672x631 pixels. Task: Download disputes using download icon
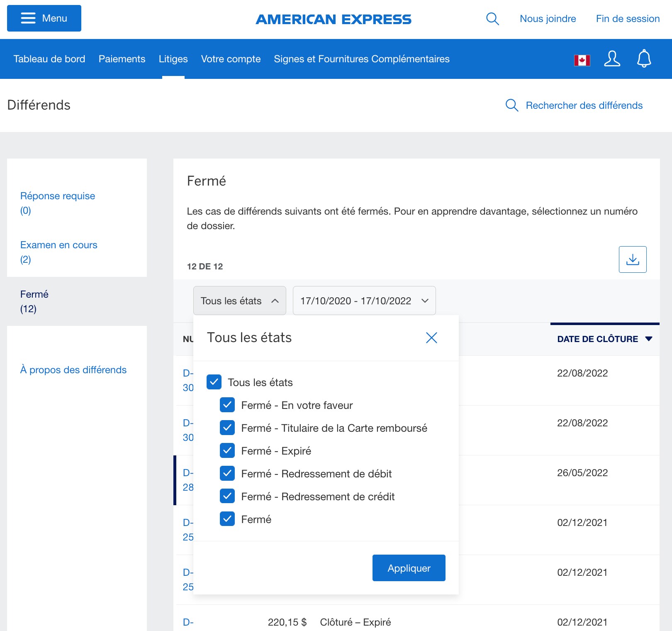(x=632, y=259)
